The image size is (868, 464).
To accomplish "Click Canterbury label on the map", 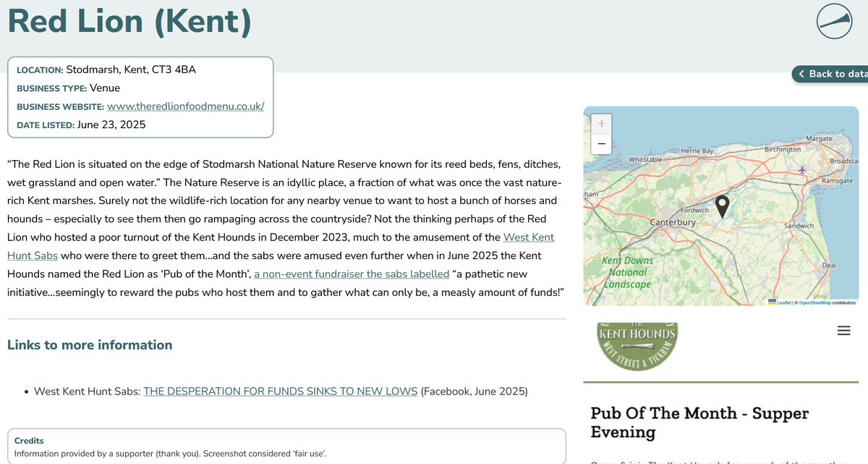I will click(673, 223).
